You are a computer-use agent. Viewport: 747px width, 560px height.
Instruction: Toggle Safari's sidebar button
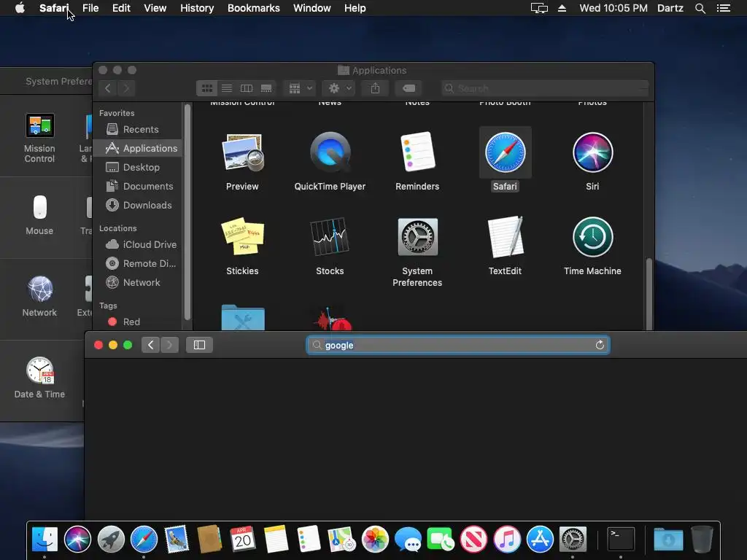click(x=199, y=345)
